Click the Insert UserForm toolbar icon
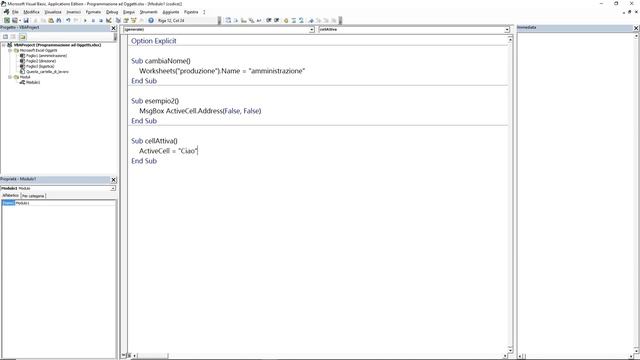The height and width of the screenshot is (360, 640). (x=15, y=20)
